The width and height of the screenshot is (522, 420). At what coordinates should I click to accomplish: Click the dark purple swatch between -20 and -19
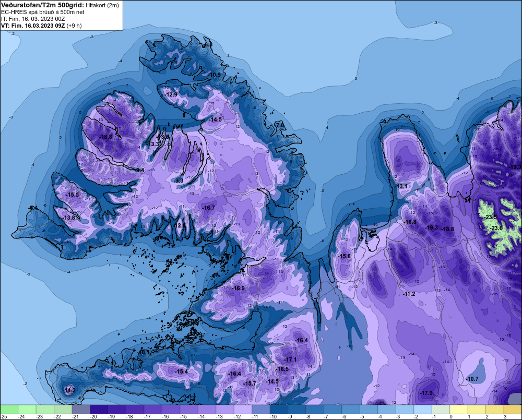99,409
